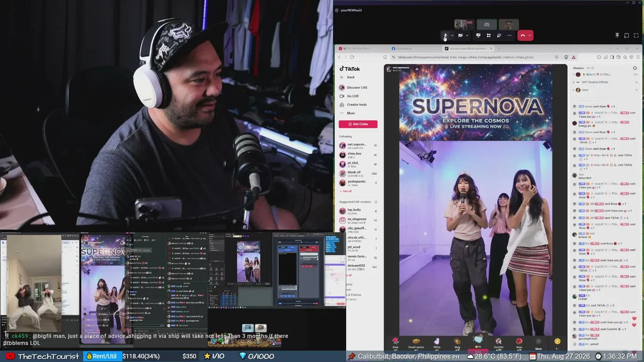Open the circle icon beside the Viewers header
Image resolution: width=644 pixels, height=362 pixels.
coord(634,68)
